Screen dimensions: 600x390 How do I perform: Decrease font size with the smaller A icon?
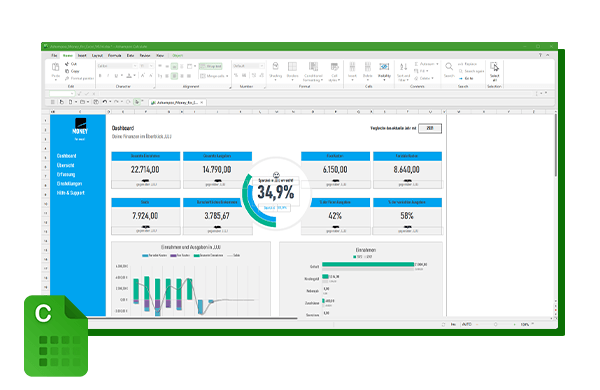151,76
